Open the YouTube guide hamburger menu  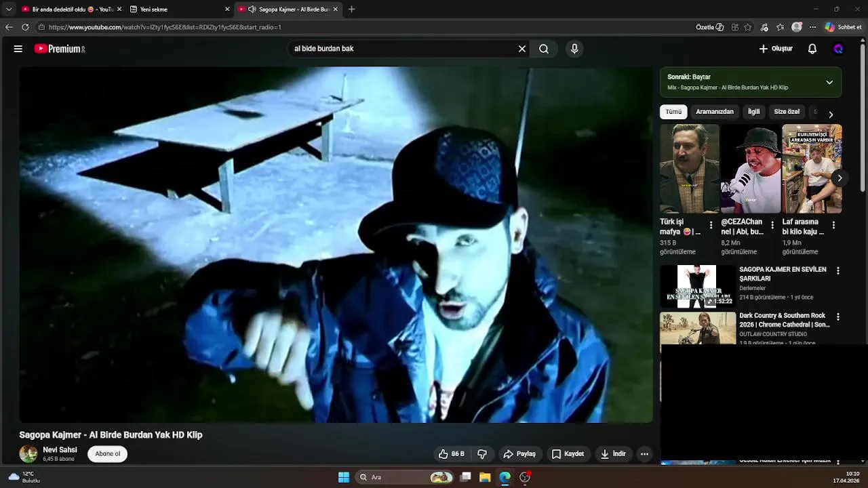18,49
